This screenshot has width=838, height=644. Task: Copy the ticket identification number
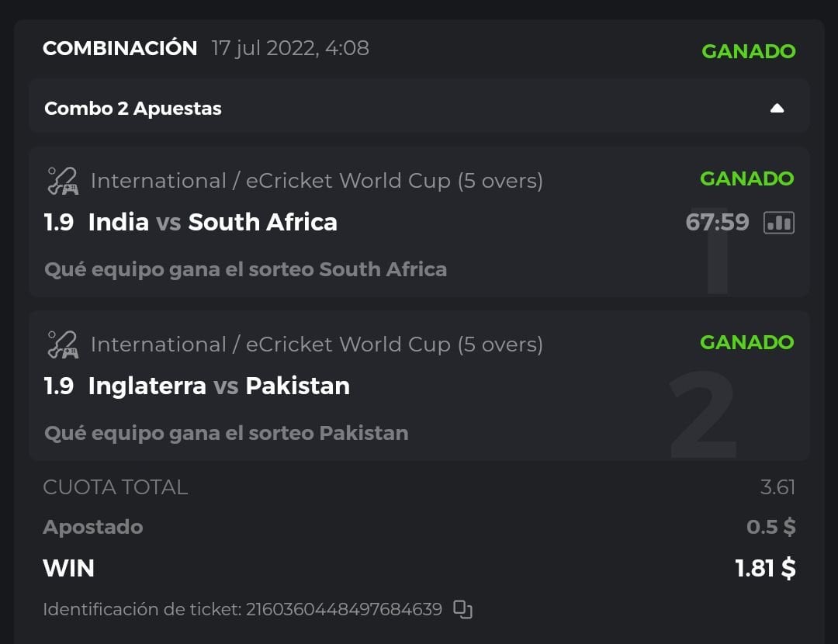(462, 610)
